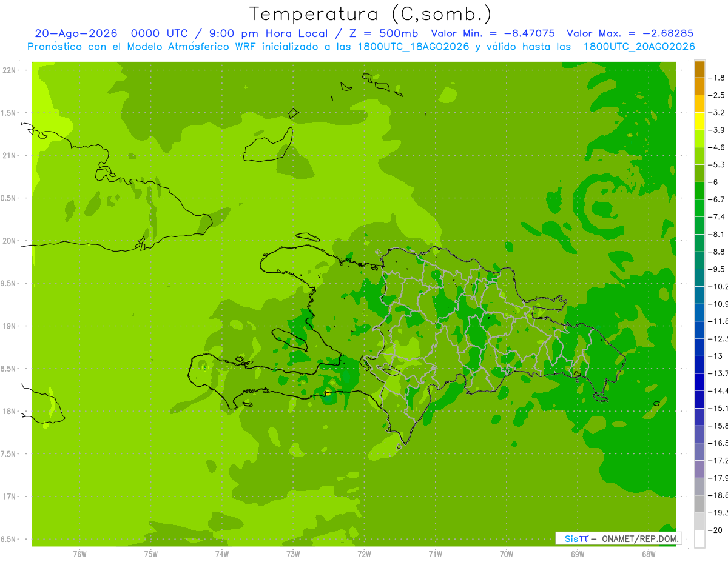The width and height of the screenshot is (728, 562).
Task: Select the date text '20-Ago-2026'
Action: click(x=75, y=33)
